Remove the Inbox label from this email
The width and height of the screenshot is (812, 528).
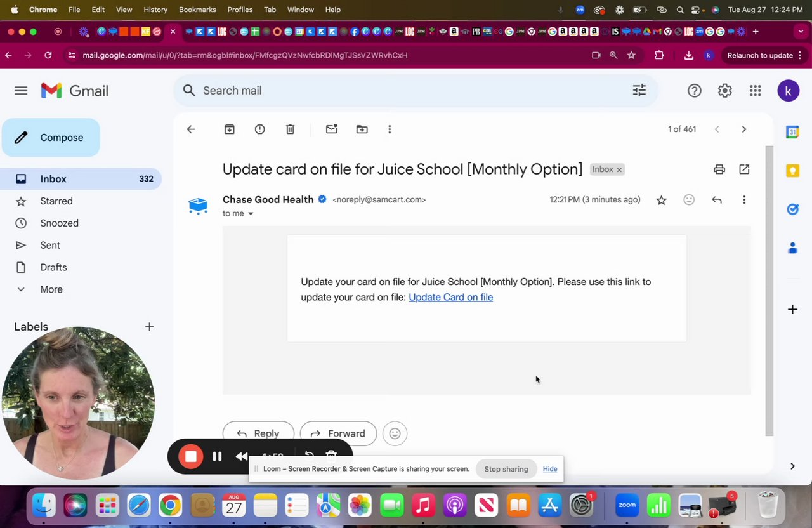click(619, 170)
